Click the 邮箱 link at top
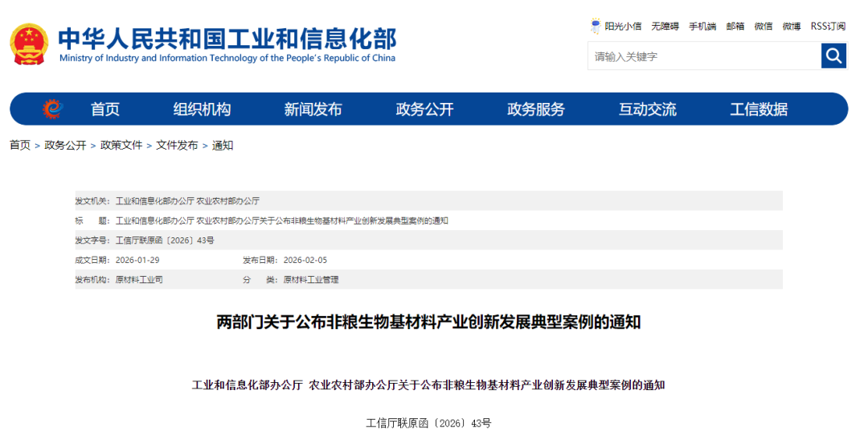Image resolution: width=868 pixels, height=436 pixels. (735, 27)
